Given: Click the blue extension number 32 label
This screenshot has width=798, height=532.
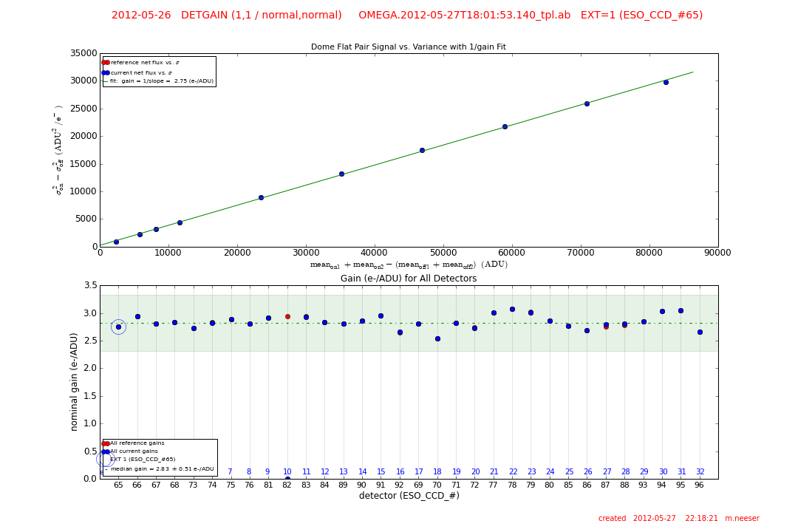Looking at the screenshot, I should (700, 472).
